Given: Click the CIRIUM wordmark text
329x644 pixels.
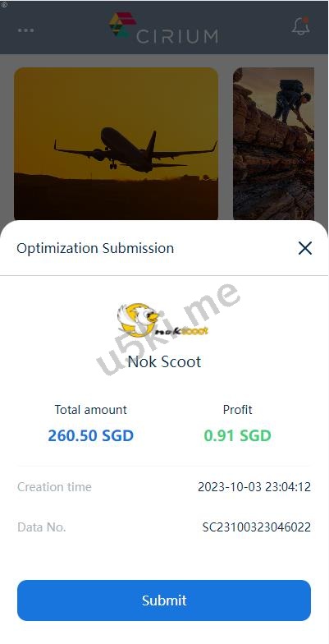Looking at the screenshot, I should [x=177, y=36].
